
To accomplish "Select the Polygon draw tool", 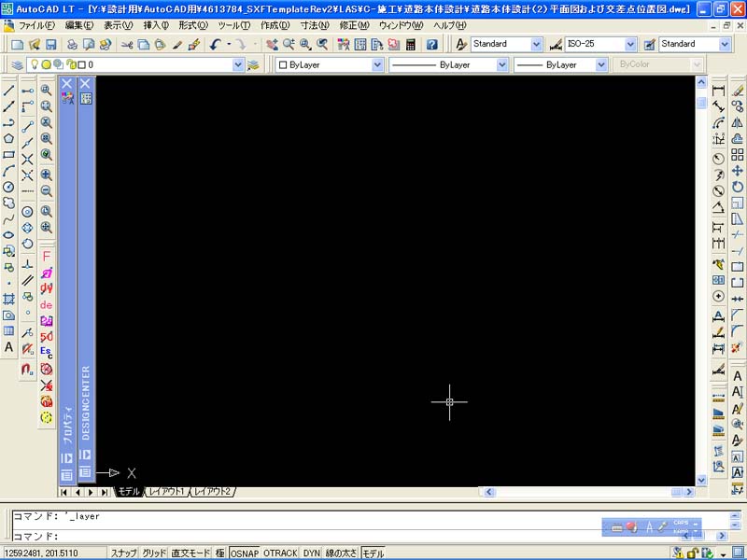I will (8, 138).
